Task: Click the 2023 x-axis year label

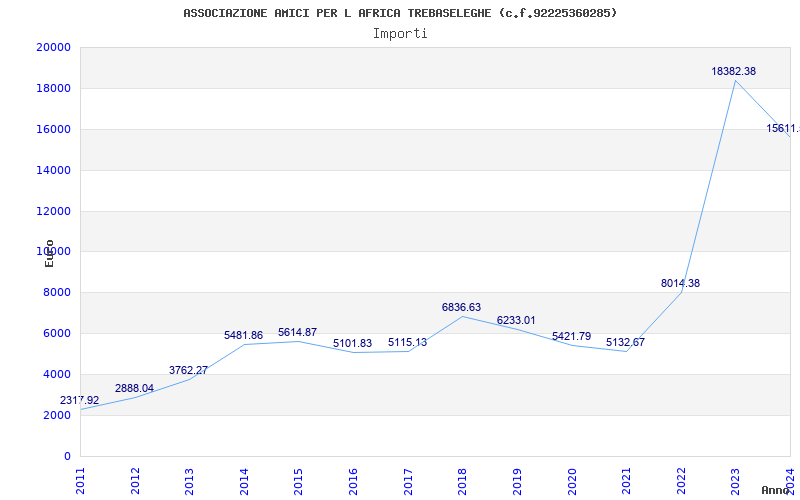Action: tap(735, 481)
